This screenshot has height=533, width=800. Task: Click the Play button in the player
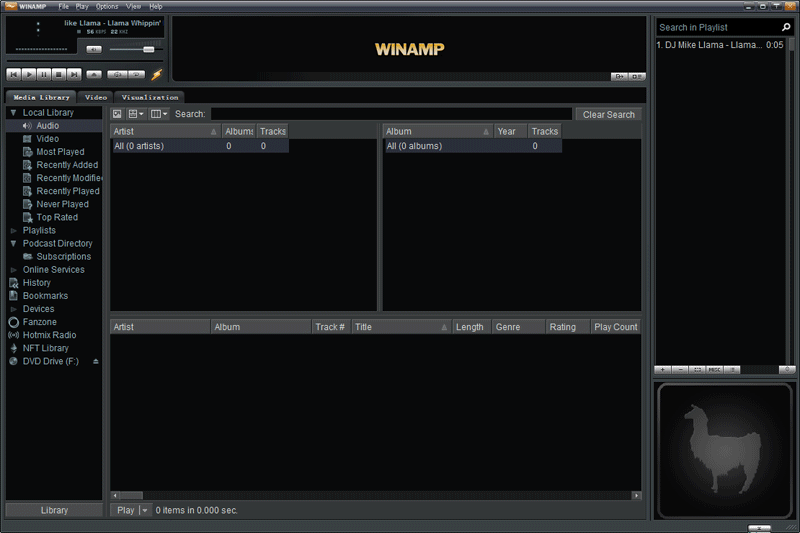pyautogui.click(x=29, y=74)
